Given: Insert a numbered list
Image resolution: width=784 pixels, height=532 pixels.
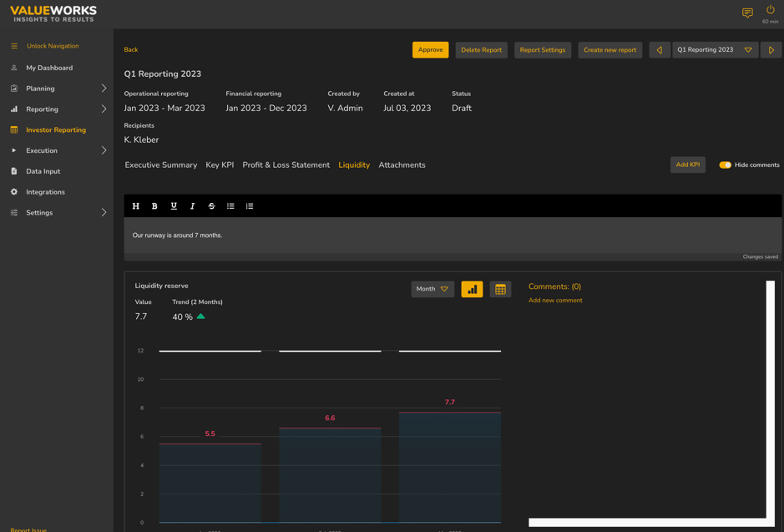Looking at the screenshot, I should (250, 206).
